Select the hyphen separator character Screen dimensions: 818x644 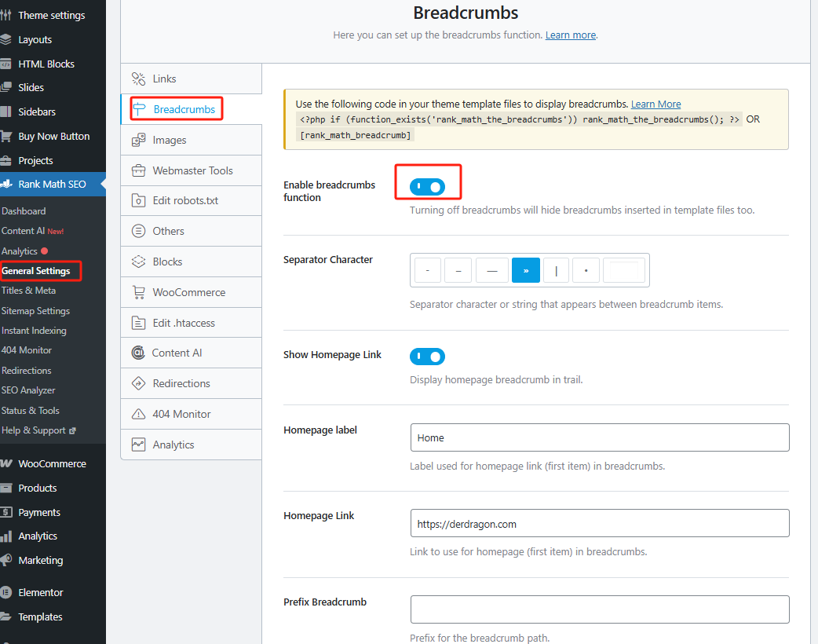(x=427, y=269)
